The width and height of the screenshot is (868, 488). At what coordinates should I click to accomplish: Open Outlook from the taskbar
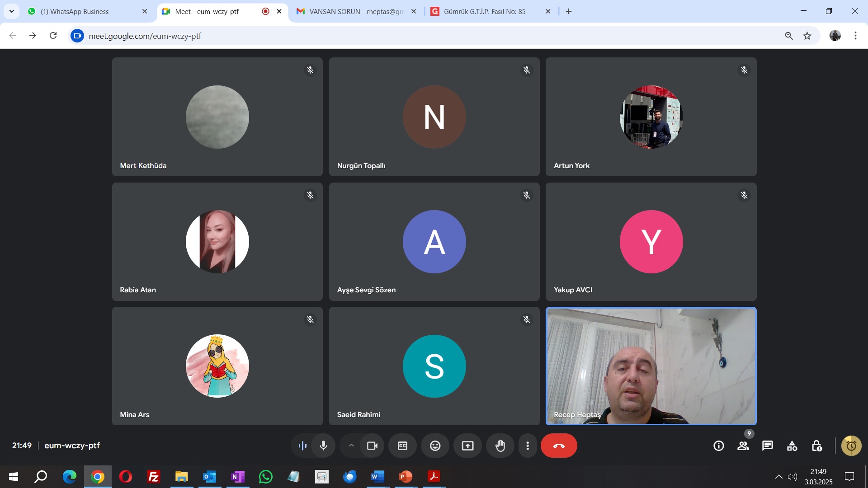[x=209, y=477]
